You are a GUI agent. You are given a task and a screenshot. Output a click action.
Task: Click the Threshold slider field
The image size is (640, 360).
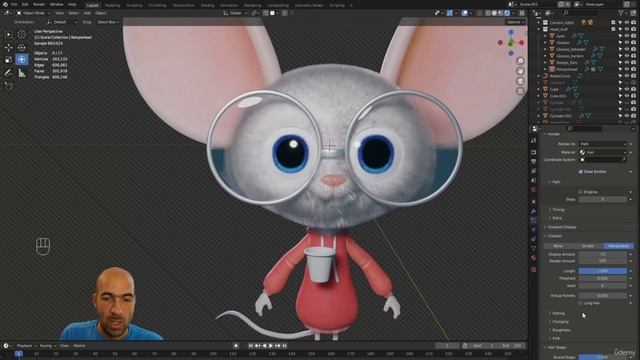click(602, 278)
